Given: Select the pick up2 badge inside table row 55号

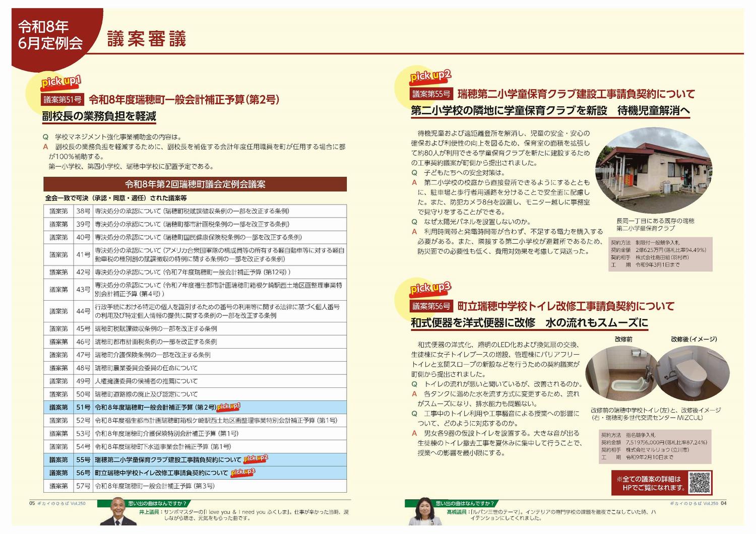Looking at the screenshot, I should [x=256, y=458].
